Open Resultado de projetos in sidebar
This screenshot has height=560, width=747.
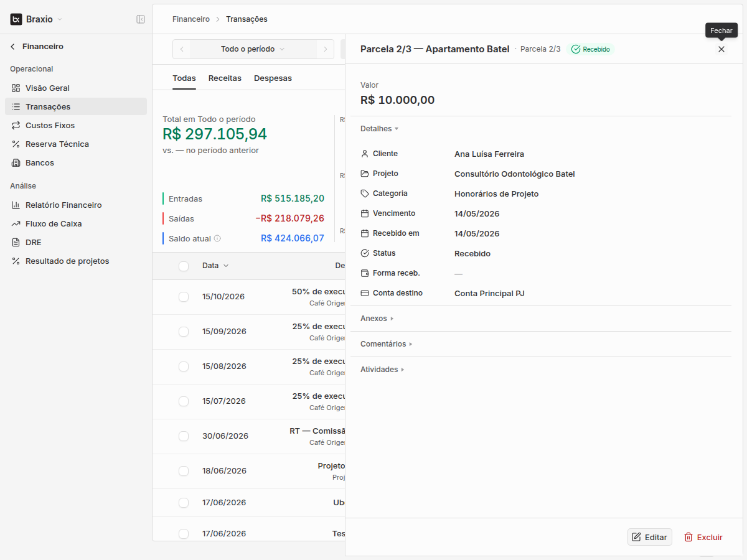pos(76,261)
